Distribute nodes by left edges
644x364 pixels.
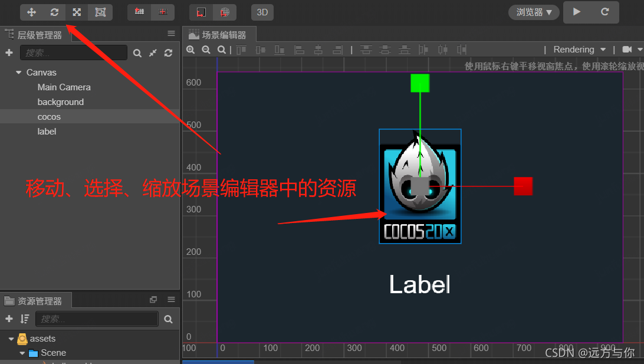pyautogui.click(x=423, y=50)
